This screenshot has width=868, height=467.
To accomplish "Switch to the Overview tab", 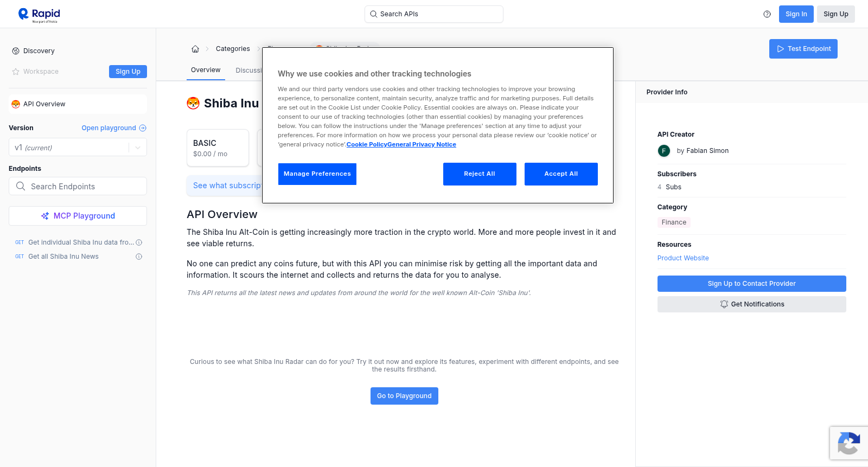I will (206, 70).
